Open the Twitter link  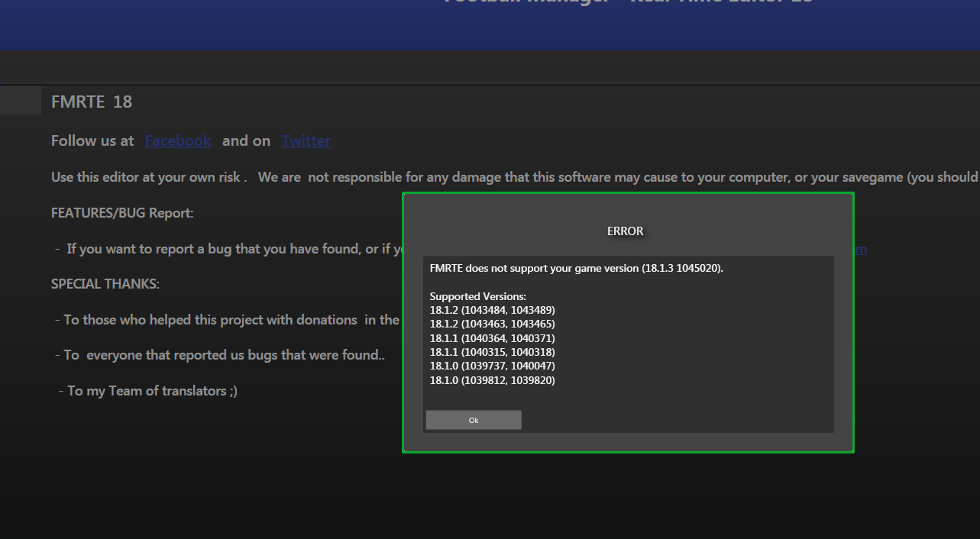[306, 141]
